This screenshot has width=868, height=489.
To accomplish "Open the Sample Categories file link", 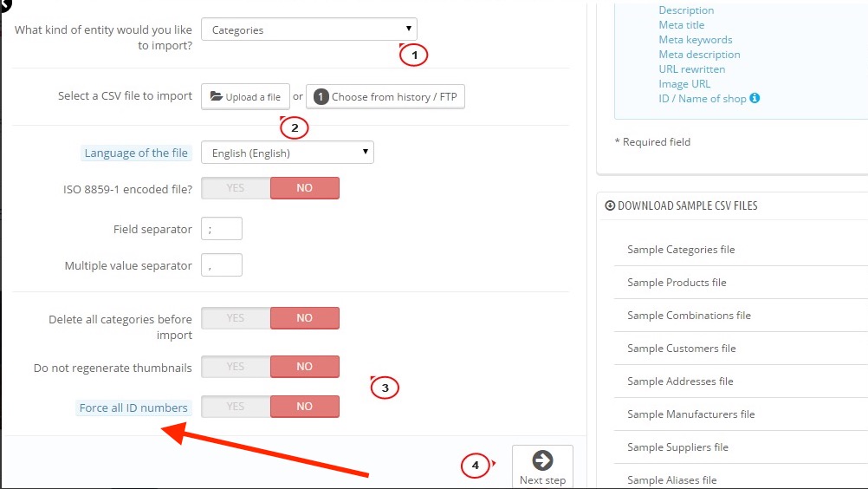I will click(681, 250).
